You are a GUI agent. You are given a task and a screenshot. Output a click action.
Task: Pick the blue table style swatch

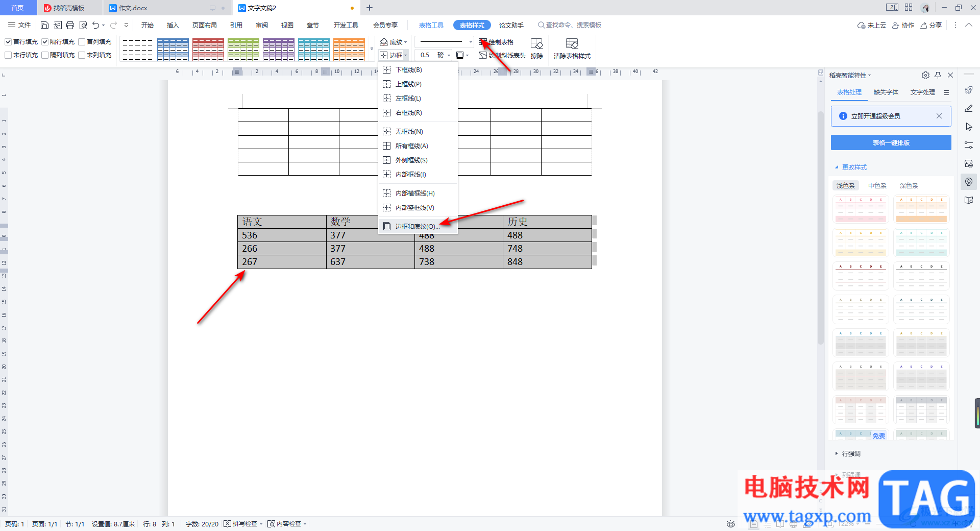173,50
